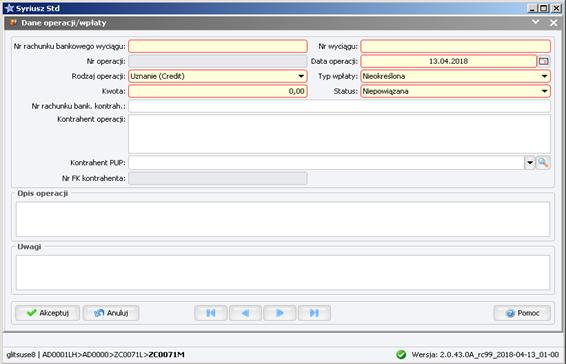Open help with the Pomoc button
Image resolution: width=566 pixels, height=364 pixels.
click(522, 313)
